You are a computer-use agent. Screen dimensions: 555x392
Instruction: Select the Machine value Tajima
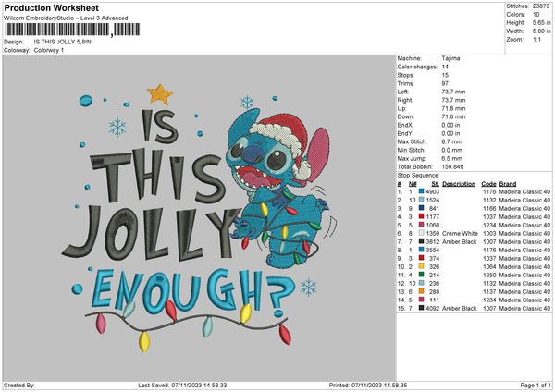tap(450, 58)
